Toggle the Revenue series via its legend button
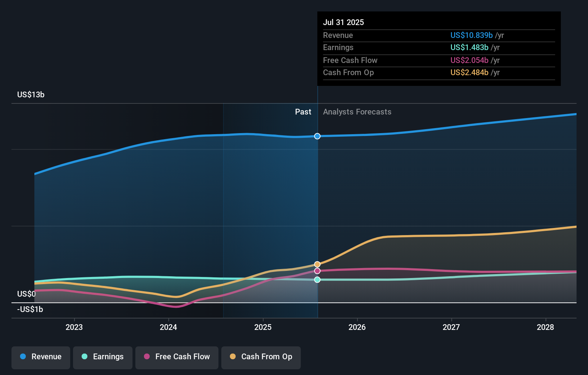Viewport: 588px width, 375px height. click(40, 357)
